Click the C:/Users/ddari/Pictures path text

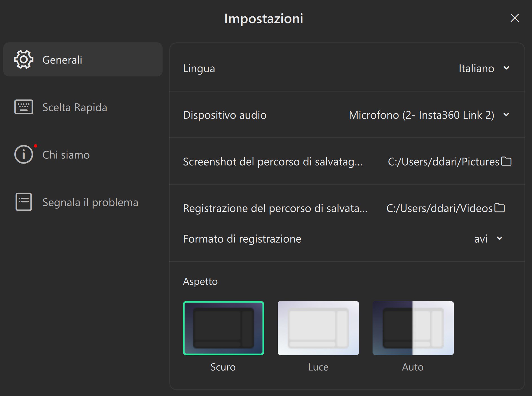click(443, 162)
